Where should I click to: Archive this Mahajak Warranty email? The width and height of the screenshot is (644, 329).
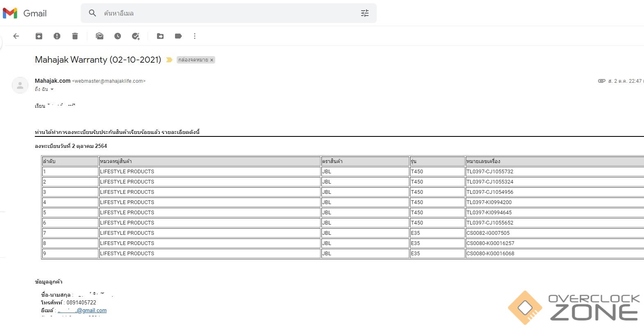39,36
